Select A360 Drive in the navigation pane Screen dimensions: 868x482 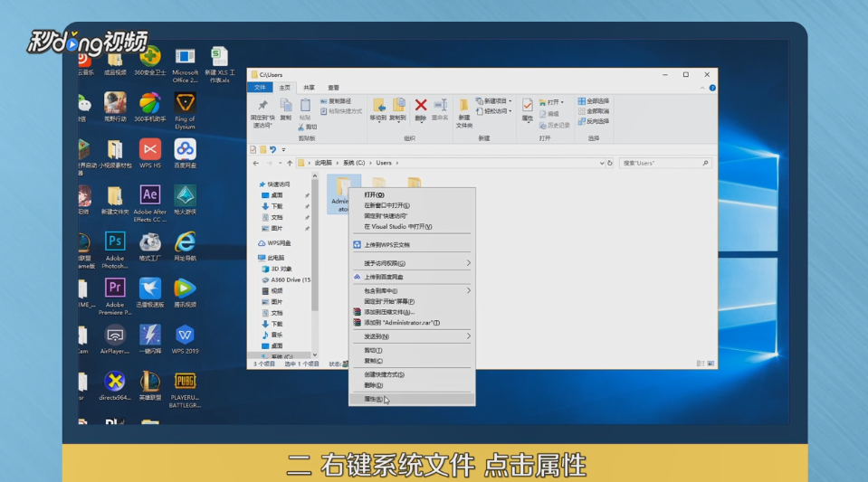[286, 280]
